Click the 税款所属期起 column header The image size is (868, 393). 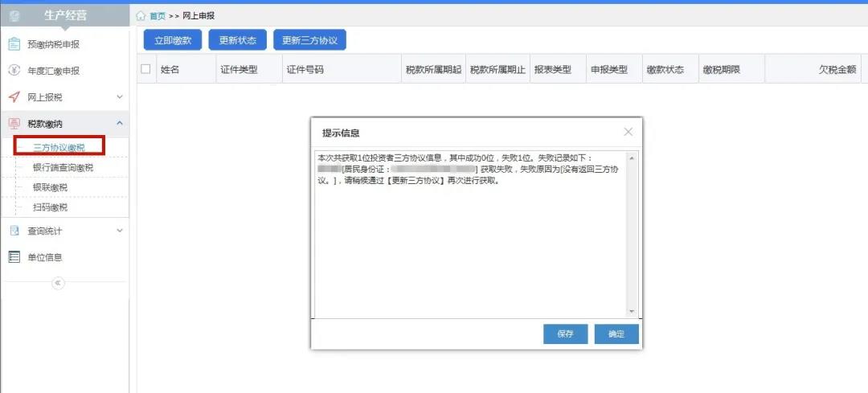point(433,70)
